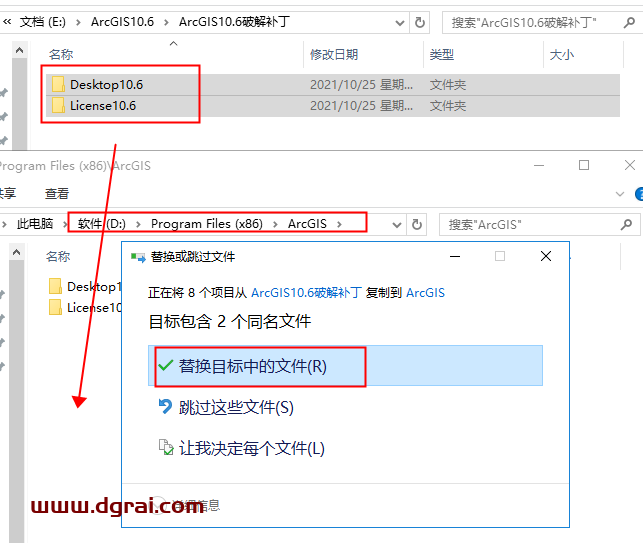The height and width of the screenshot is (543, 643).
Task: Expand chevron after ArcGIS10.6 breadcrumb
Action: pyautogui.click(x=166, y=22)
